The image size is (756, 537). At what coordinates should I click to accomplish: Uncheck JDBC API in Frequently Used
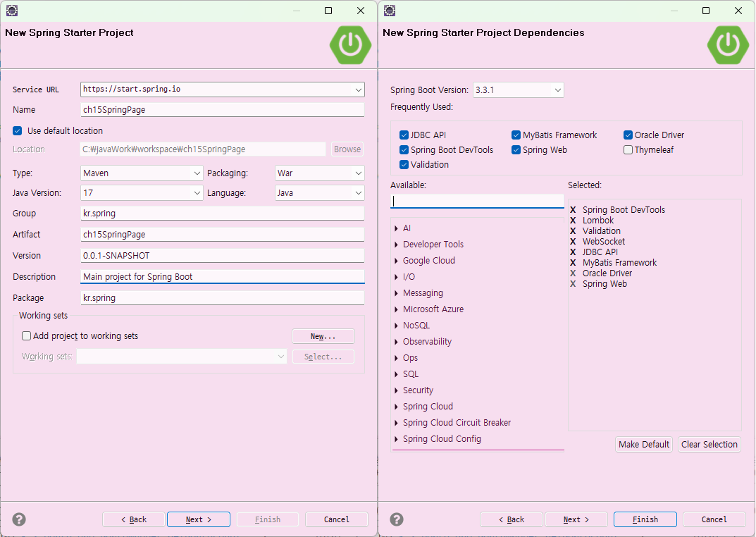coord(404,135)
